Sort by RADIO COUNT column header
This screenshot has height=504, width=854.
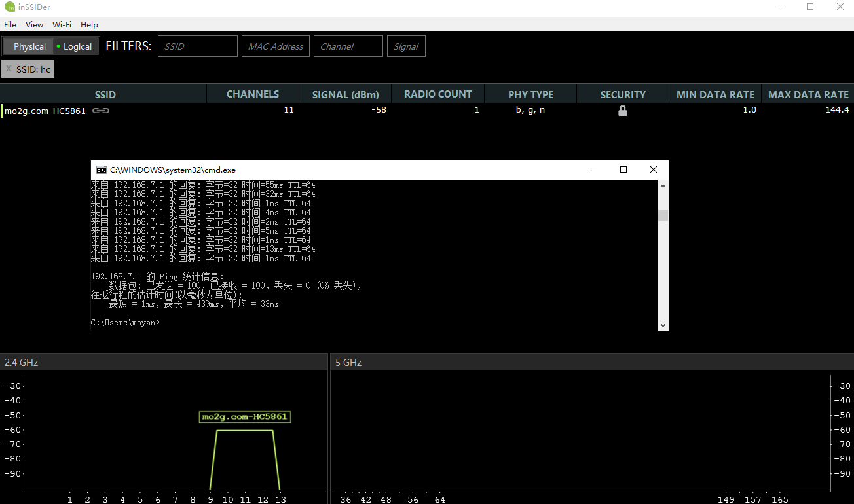pyautogui.click(x=437, y=94)
